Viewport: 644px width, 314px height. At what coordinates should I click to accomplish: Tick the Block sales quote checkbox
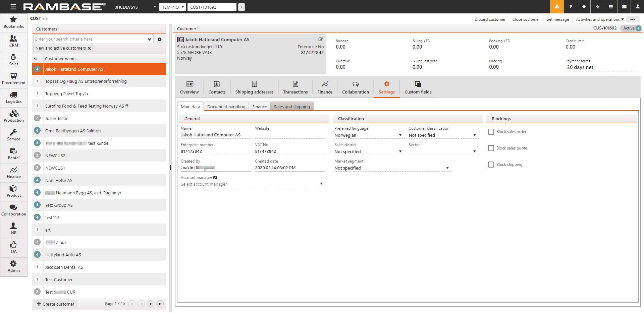(491, 148)
